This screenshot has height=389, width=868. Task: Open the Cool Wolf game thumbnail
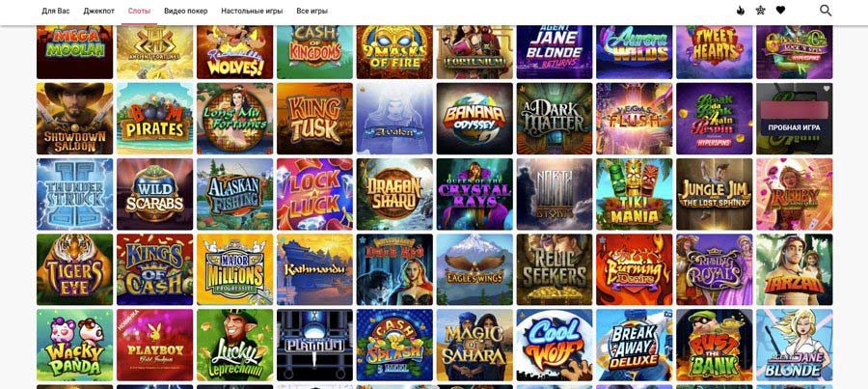click(x=555, y=345)
